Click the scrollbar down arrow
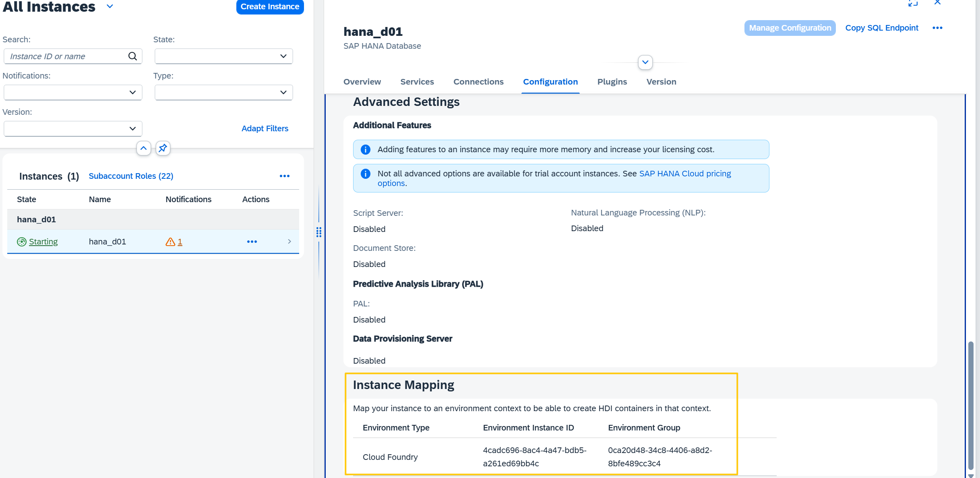Viewport: 980px width, 478px height. (971, 475)
